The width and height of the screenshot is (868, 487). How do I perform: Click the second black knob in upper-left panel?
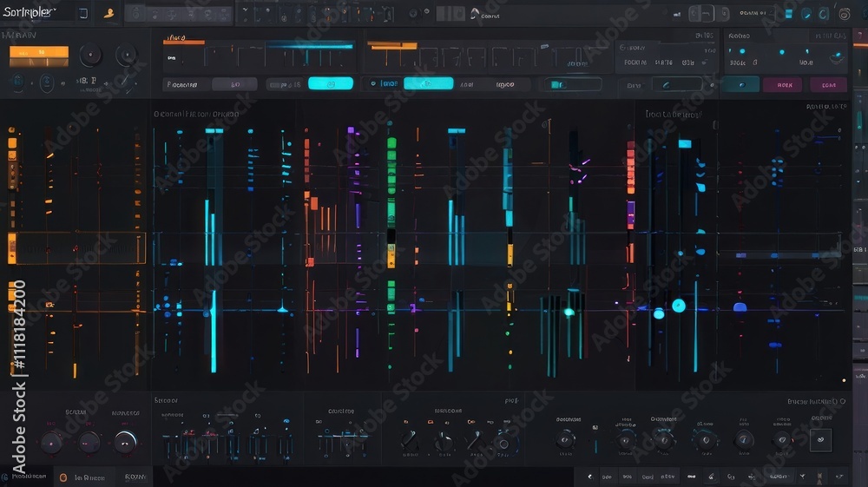pyautogui.click(x=127, y=55)
